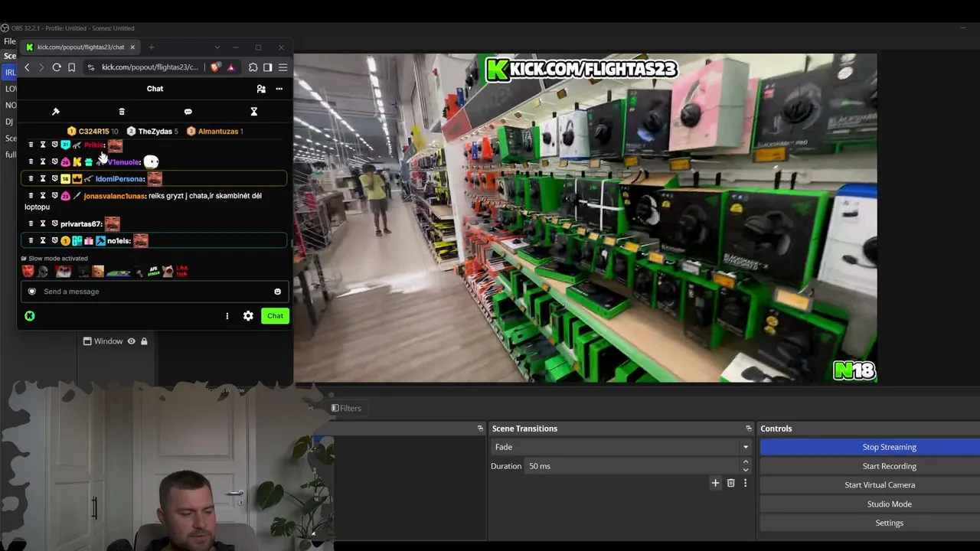Open the emoji picker in message box
The height and width of the screenshot is (551, 980).
[277, 292]
